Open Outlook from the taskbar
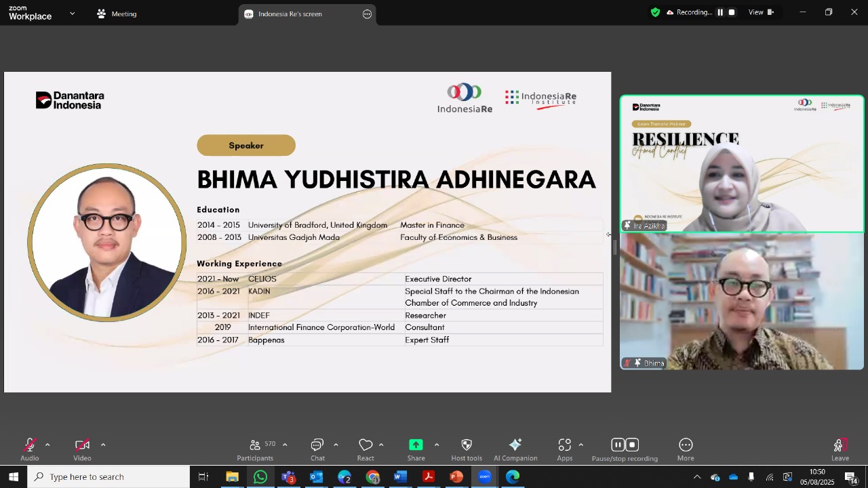This screenshot has width=868, height=488. click(x=316, y=476)
